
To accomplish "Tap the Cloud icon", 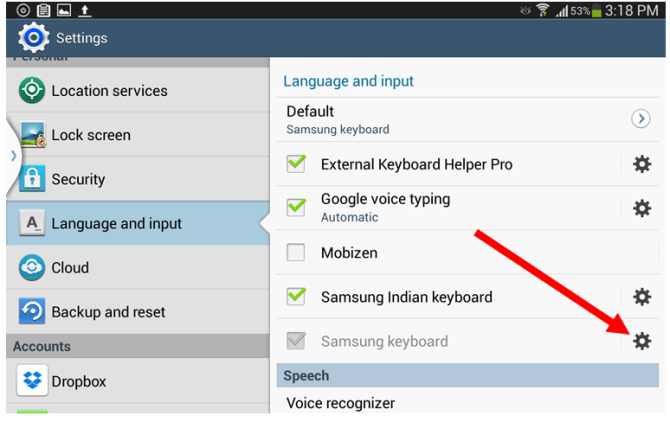I will click(32, 267).
